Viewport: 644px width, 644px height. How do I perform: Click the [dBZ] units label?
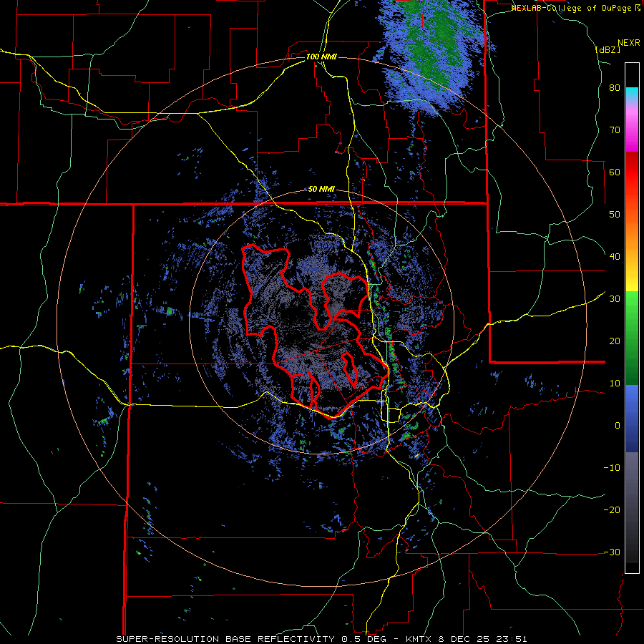(608, 49)
